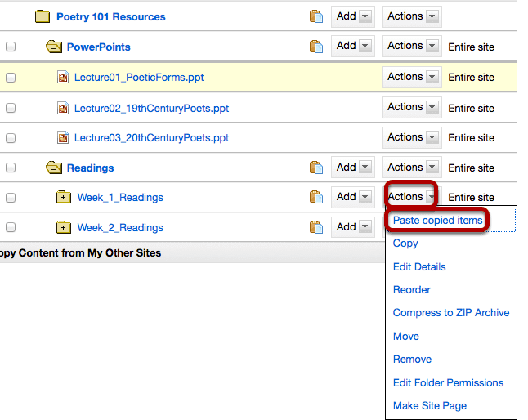Open Lecture02_19thCenturyPoets.ppt file link
528x420 pixels.
pos(151,109)
